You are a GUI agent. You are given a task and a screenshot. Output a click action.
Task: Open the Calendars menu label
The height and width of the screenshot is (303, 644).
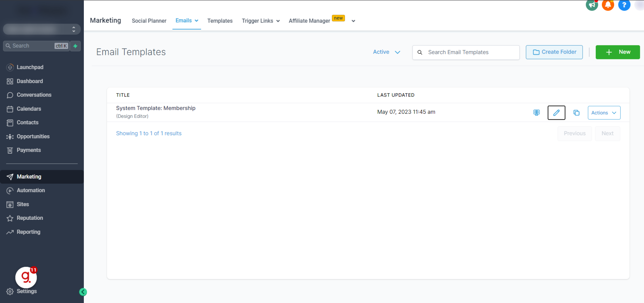click(x=29, y=109)
